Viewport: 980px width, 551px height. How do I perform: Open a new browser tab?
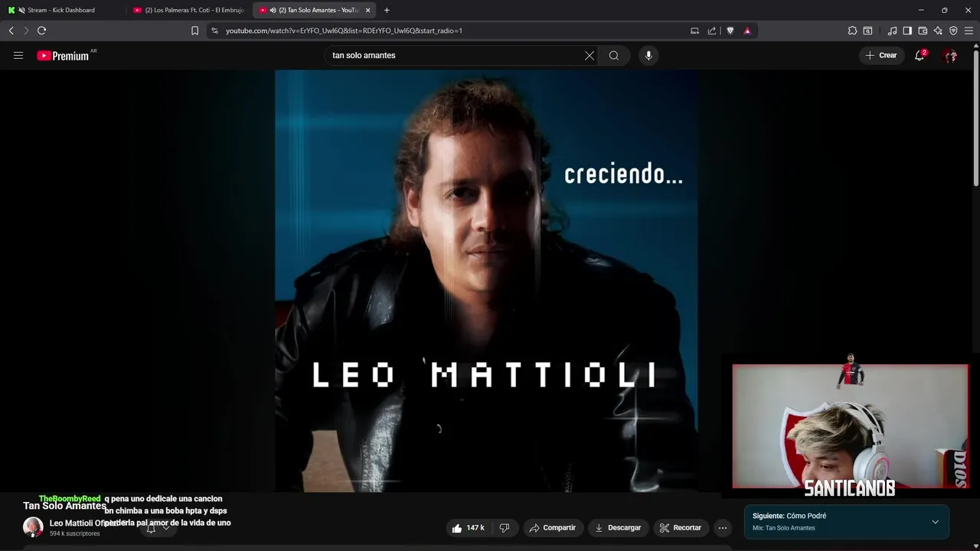point(387,10)
